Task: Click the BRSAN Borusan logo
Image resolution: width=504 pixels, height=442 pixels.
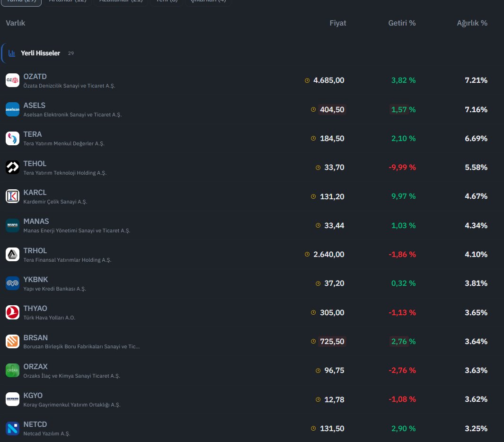Action: (x=12, y=341)
